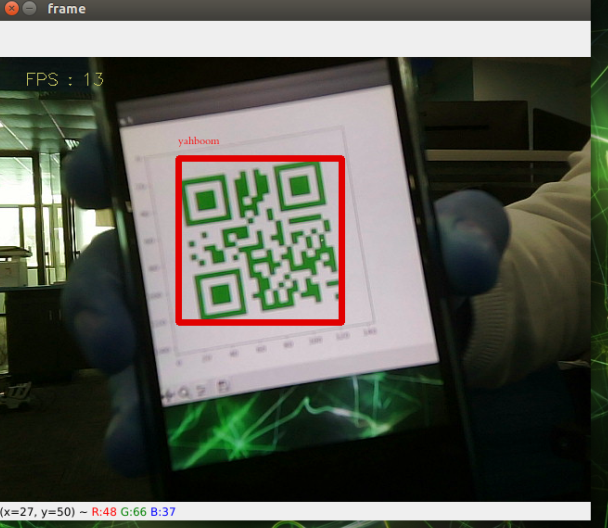Click the pan arrows icon on phone screen

167,395
